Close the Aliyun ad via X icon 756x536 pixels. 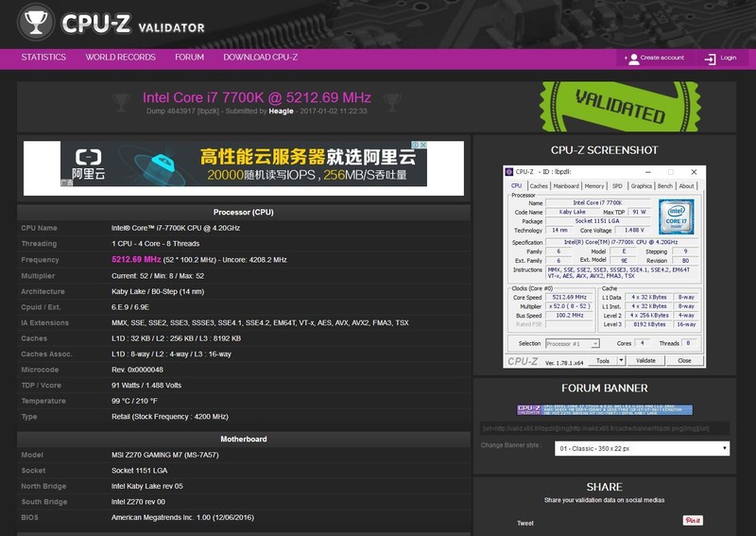(x=422, y=145)
